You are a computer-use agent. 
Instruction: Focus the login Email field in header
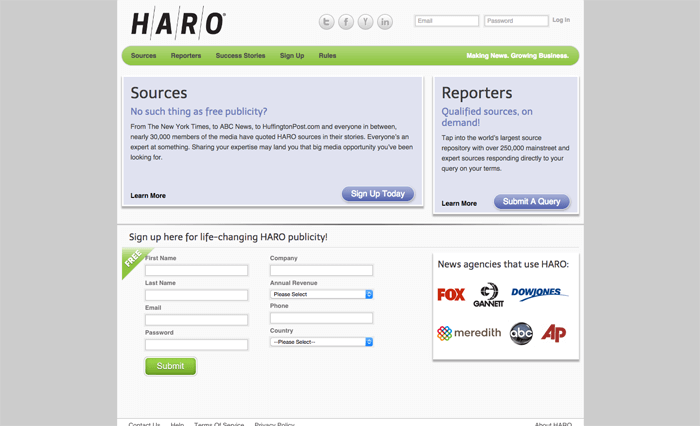click(446, 21)
